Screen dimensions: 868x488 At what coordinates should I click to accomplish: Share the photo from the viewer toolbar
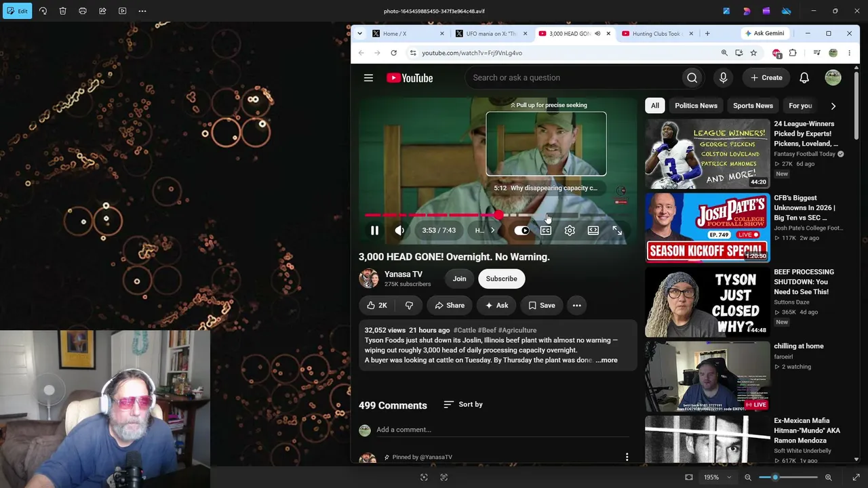(x=102, y=11)
